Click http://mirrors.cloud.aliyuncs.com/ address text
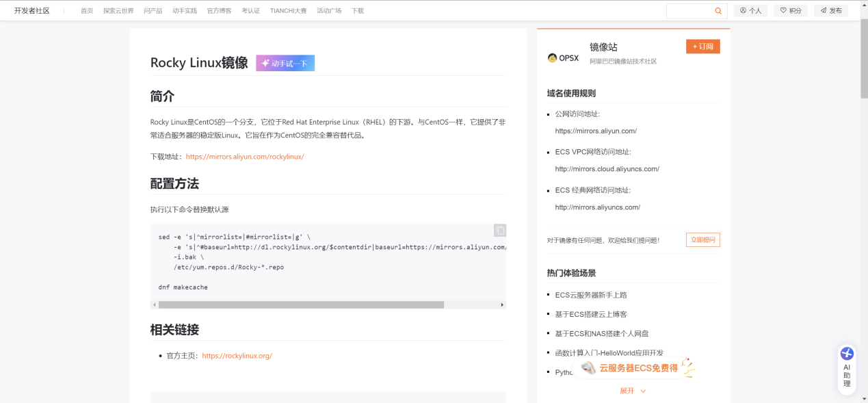The image size is (868, 403). pos(607,169)
